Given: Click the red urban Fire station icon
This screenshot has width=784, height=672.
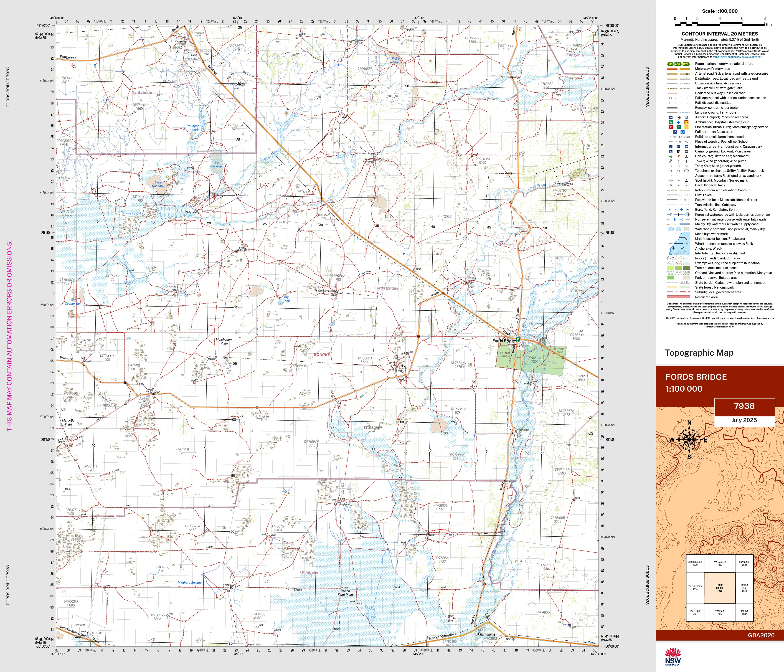Looking at the screenshot, I should point(671,127).
